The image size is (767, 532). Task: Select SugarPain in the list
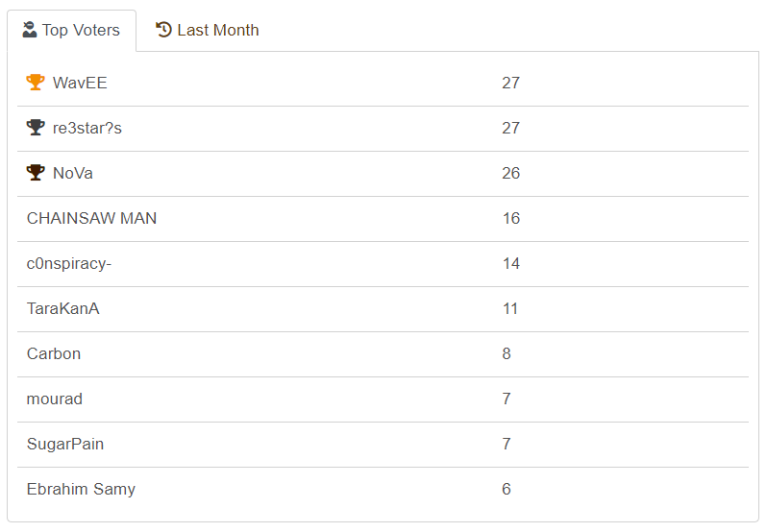click(x=65, y=444)
